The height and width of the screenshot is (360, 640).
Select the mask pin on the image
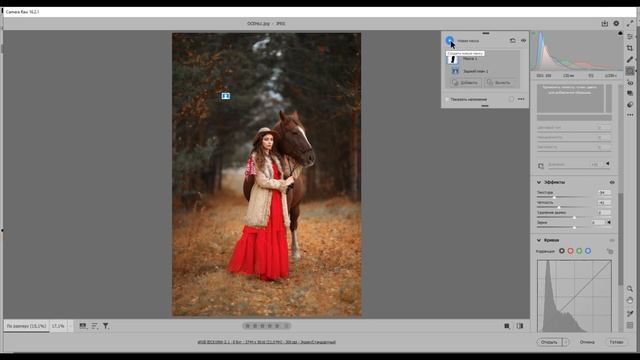click(x=225, y=96)
